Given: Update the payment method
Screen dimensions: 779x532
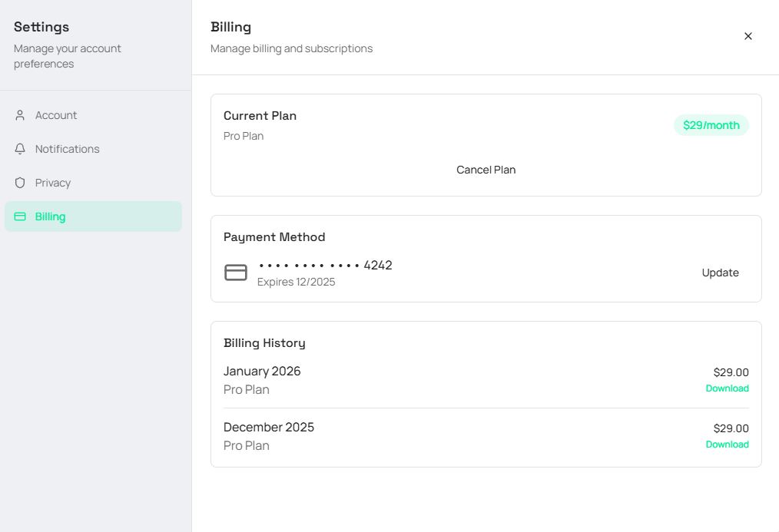Looking at the screenshot, I should [x=720, y=273].
